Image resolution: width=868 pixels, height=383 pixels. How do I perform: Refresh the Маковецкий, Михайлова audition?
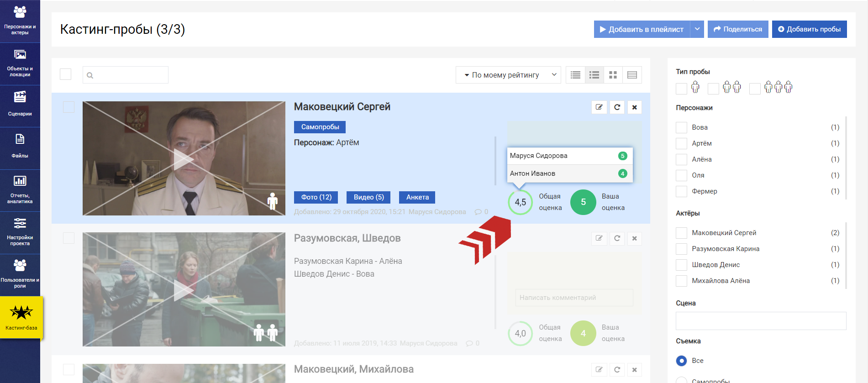617,370
